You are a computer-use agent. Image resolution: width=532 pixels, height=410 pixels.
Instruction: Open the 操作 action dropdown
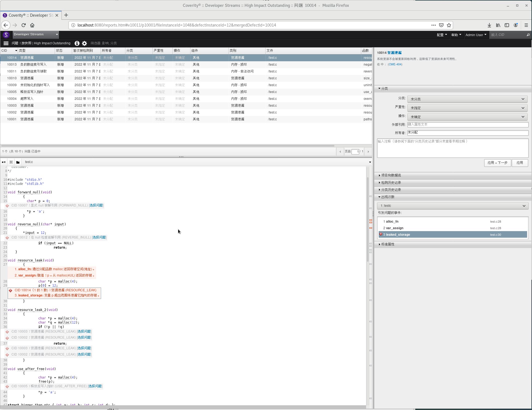[x=467, y=117]
